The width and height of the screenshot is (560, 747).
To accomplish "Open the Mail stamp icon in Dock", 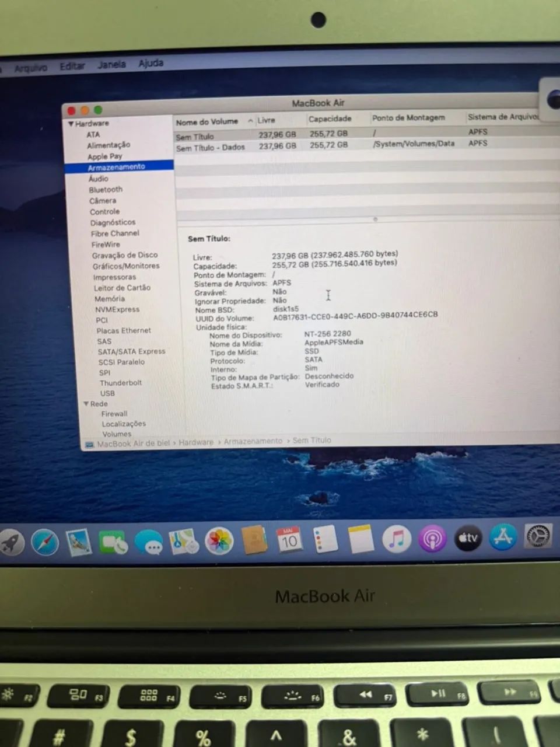I will click(78, 542).
